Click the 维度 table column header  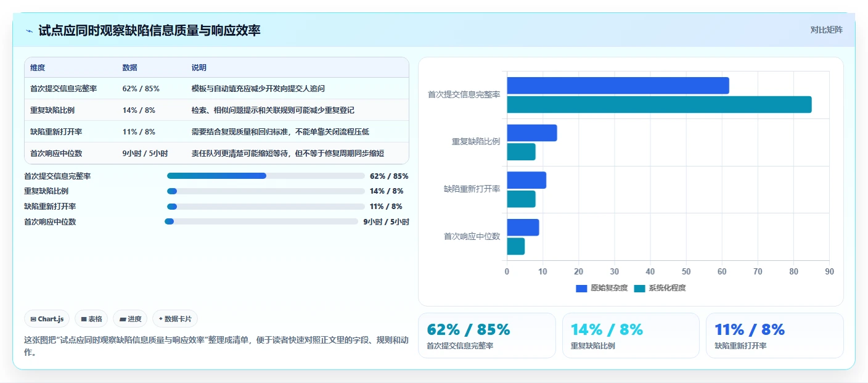[x=38, y=68]
